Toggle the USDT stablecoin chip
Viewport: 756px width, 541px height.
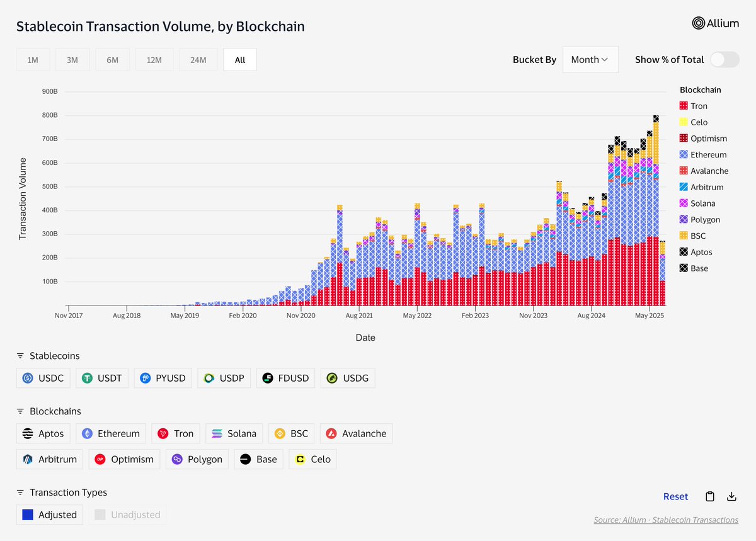pos(103,378)
